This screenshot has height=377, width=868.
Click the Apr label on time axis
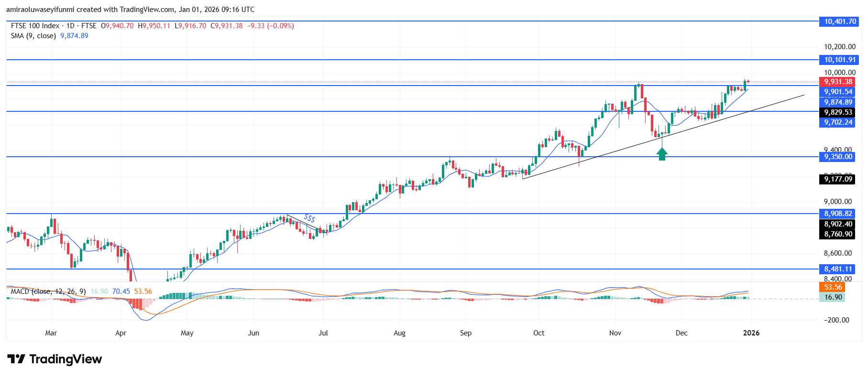pyautogui.click(x=121, y=333)
